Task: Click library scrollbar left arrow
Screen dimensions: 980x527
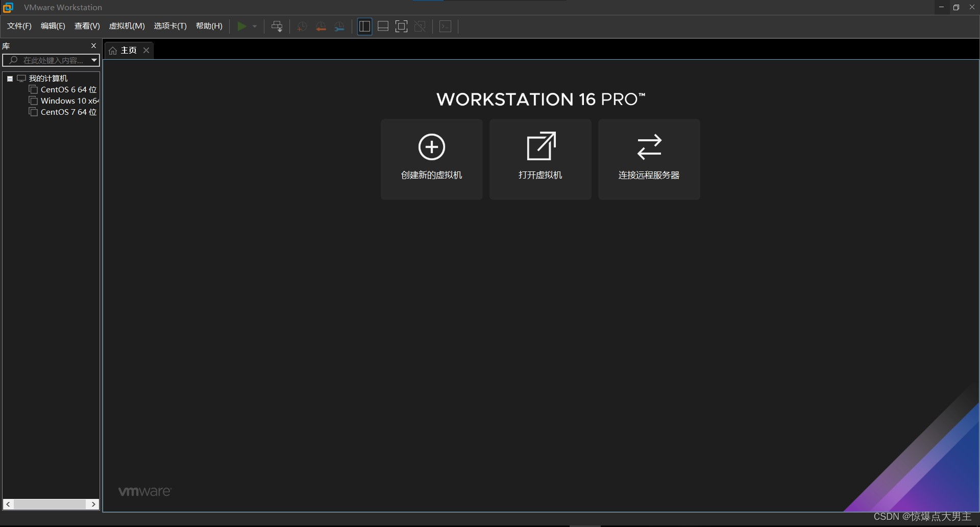Action: coord(8,504)
